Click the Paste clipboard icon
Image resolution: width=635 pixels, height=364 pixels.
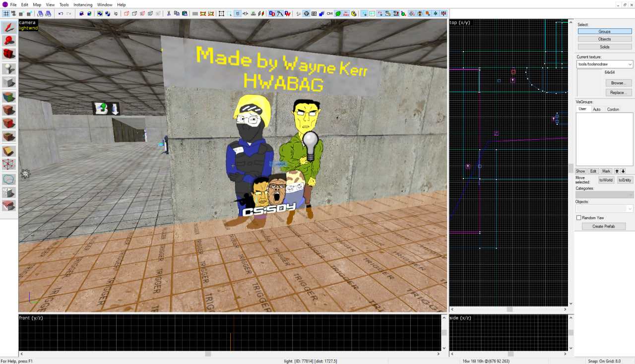[185, 13]
